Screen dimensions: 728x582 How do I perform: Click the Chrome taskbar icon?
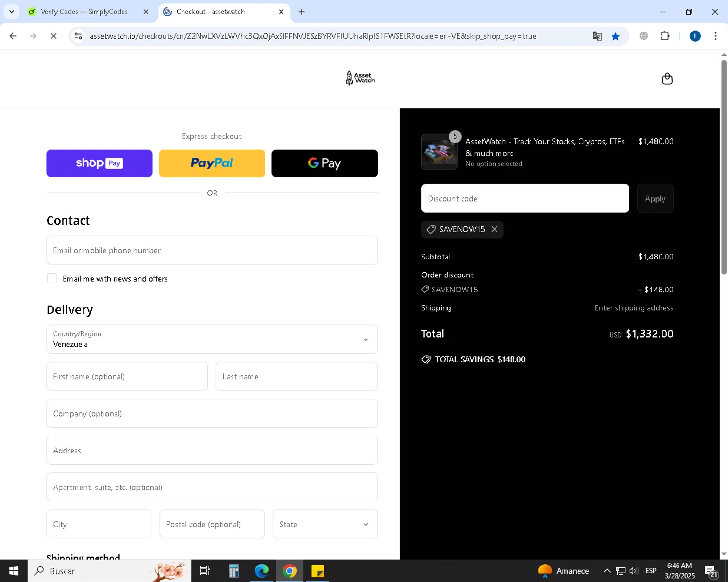coord(290,571)
